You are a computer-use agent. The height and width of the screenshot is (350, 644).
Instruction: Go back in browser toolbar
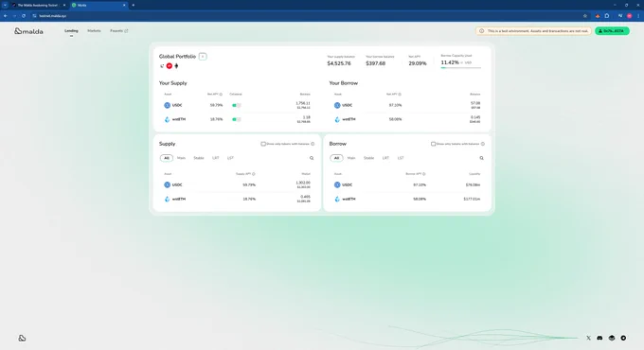[x=6, y=16]
